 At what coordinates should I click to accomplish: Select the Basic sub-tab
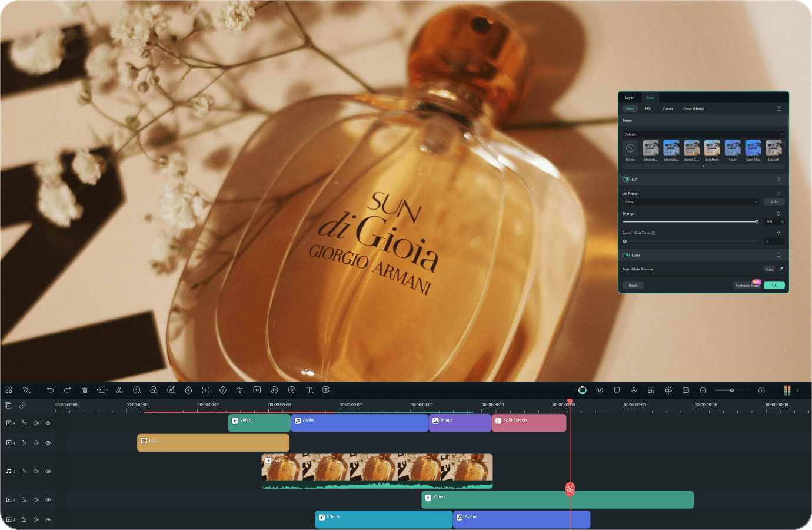tap(630, 109)
